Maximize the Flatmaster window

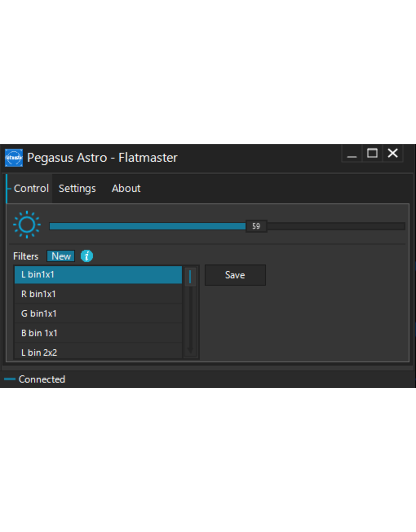tap(372, 154)
